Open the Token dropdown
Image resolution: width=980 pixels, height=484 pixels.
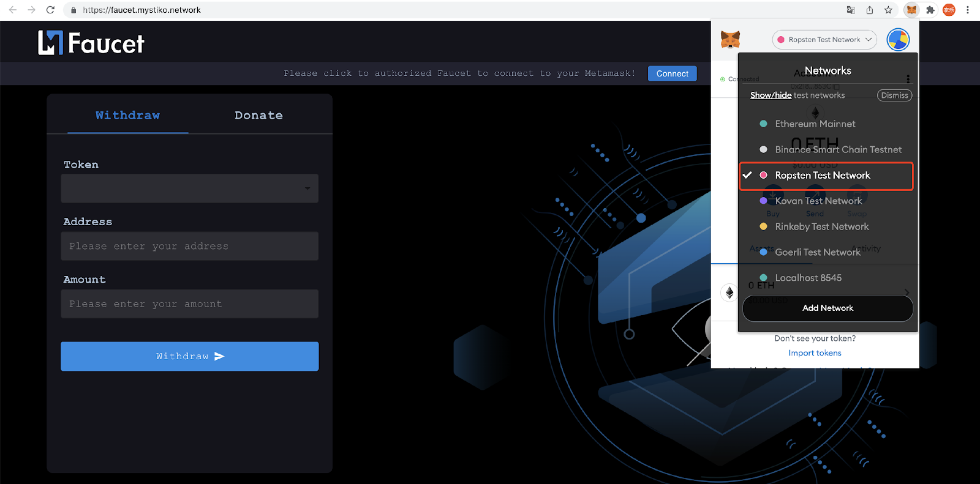[x=189, y=188]
